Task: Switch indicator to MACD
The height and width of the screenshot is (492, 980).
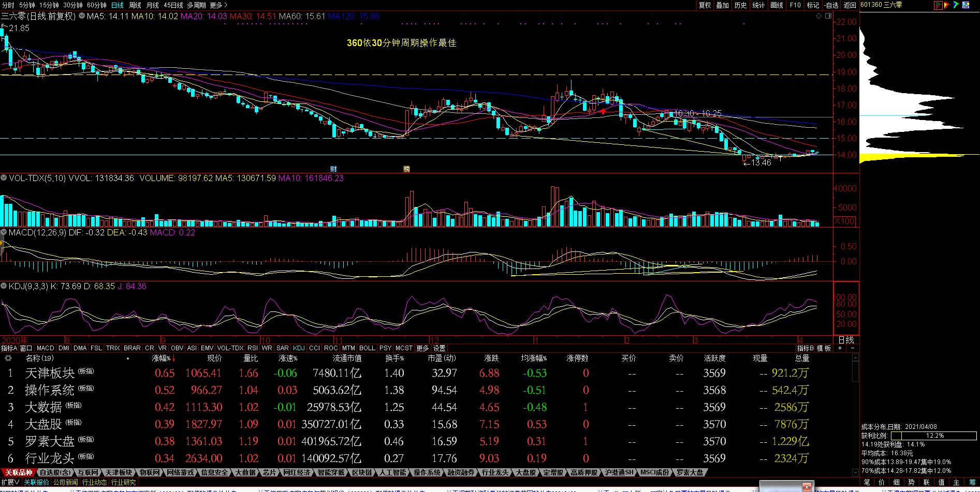Action: 45,348
